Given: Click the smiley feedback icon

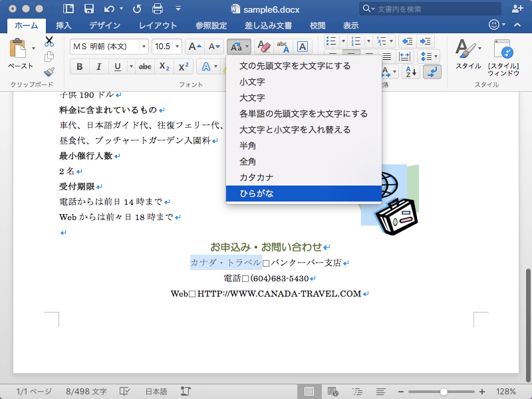Looking at the screenshot, I should tap(494, 25).
